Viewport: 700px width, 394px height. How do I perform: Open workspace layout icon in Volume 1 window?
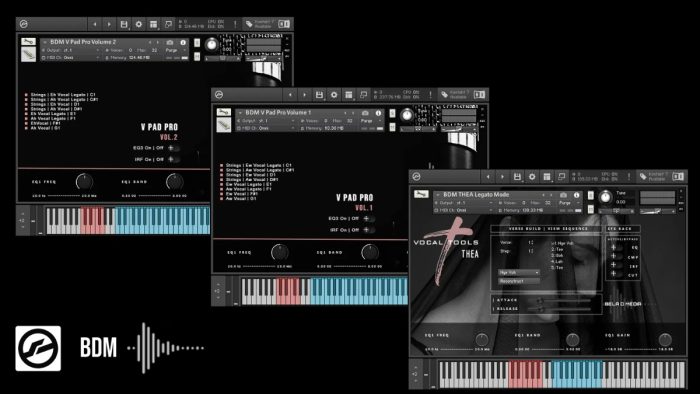[349, 95]
